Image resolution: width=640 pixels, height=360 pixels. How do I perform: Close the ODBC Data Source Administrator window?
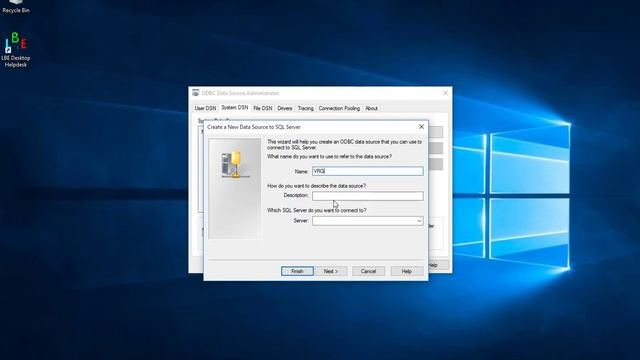coord(445,93)
